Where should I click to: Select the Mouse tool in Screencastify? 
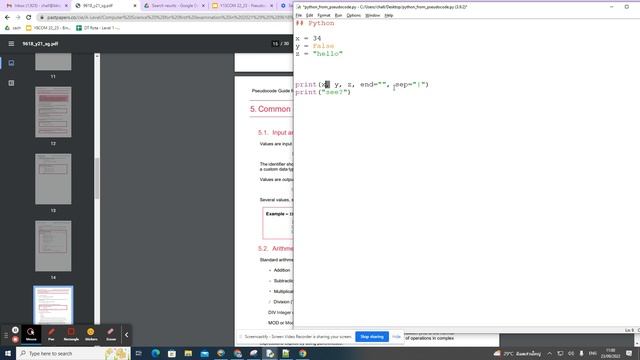pos(31,334)
